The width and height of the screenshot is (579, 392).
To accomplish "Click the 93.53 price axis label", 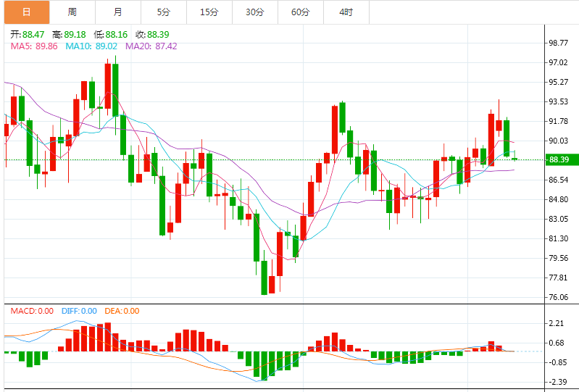I will pos(558,101).
